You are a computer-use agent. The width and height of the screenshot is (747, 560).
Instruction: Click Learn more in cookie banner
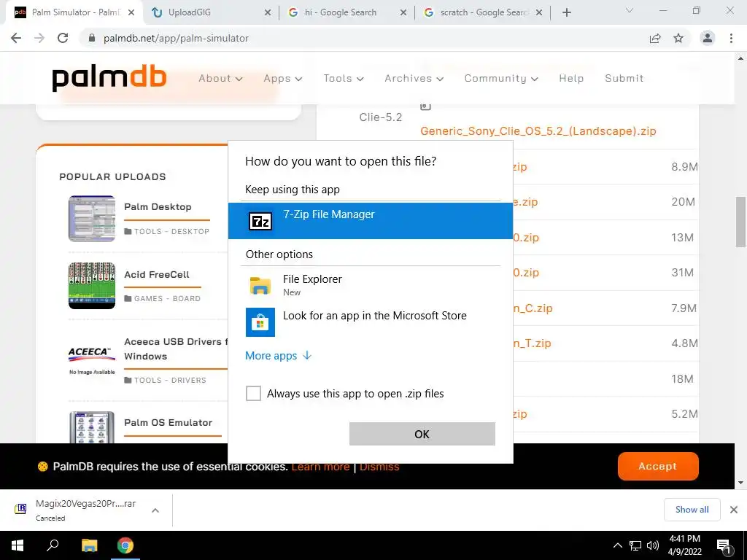click(320, 467)
